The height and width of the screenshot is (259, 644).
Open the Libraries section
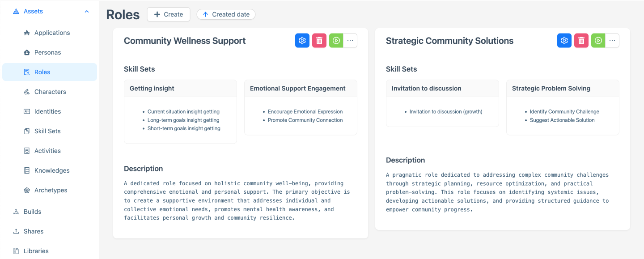point(35,251)
